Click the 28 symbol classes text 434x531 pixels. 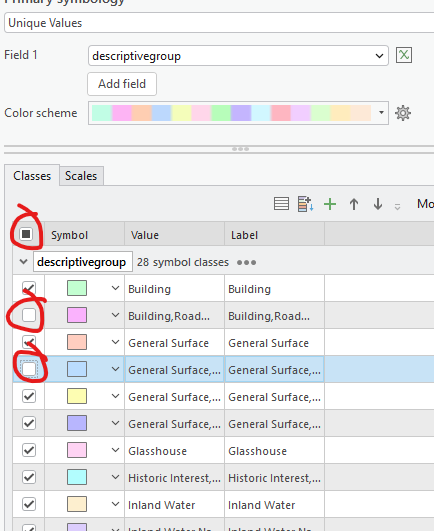coord(183,262)
